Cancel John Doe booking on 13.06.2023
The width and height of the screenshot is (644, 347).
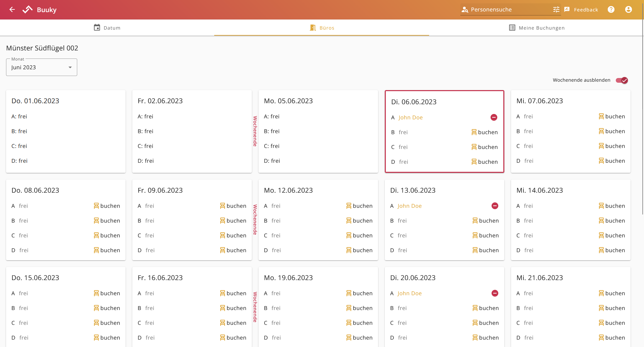tap(495, 206)
